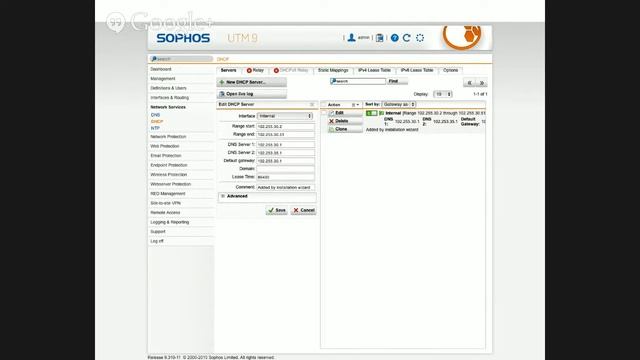This screenshot has height=360, width=640.
Task: Go to the previous page of results
Action: [469, 82]
